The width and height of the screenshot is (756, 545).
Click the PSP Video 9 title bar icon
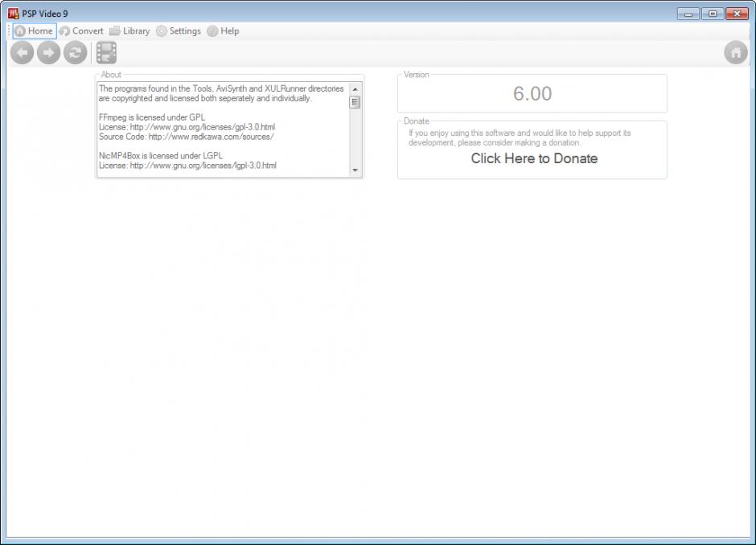(x=14, y=14)
